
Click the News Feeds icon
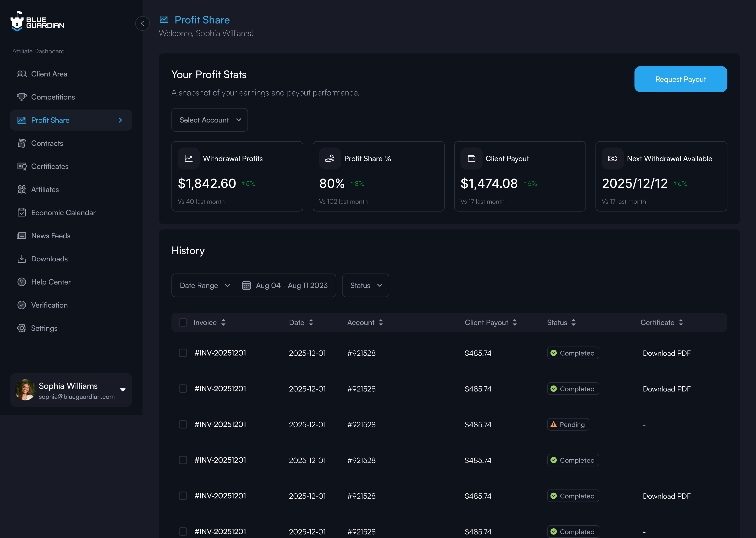21,236
